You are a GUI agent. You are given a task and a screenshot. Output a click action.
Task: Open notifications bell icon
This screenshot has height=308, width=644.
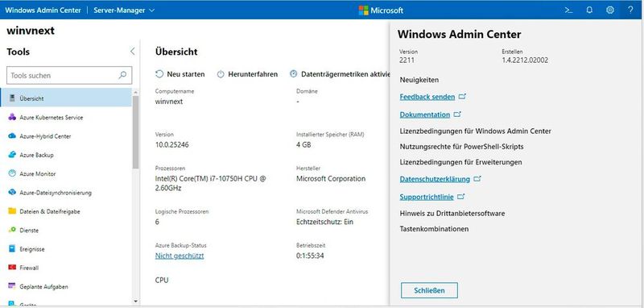pos(589,10)
